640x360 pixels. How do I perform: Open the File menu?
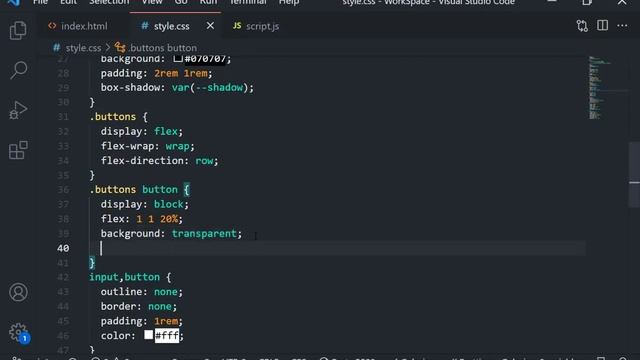click(40, 2)
